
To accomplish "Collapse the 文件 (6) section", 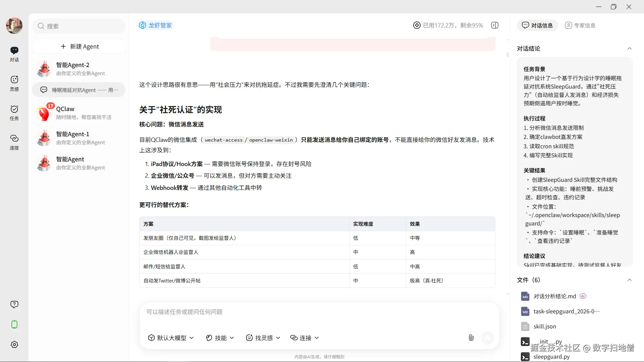I will pos(630,280).
